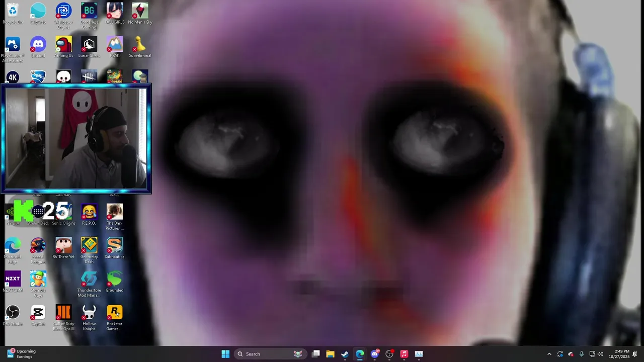The height and width of the screenshot is (362, 644).
Task: Open the NZXT CAM shortcut
Action: (13, 282)
